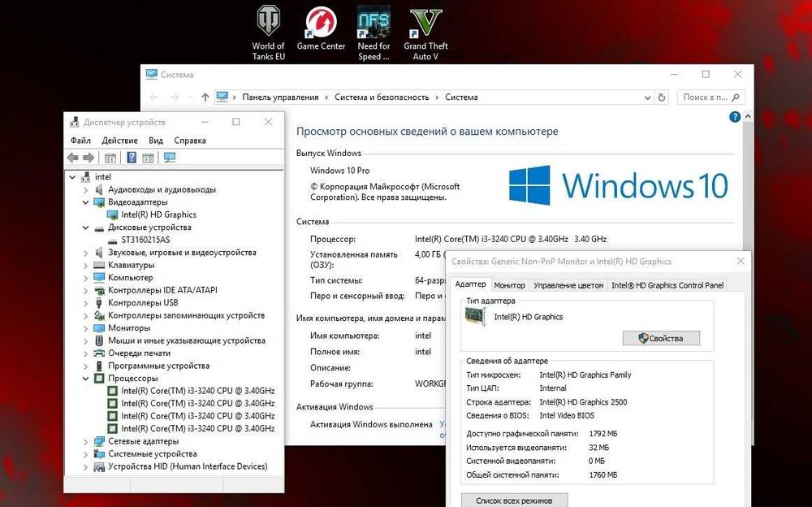The image size is (812, 507).
Task: Click 1792 МБ graphics memory value
Action: click(603, 433)
